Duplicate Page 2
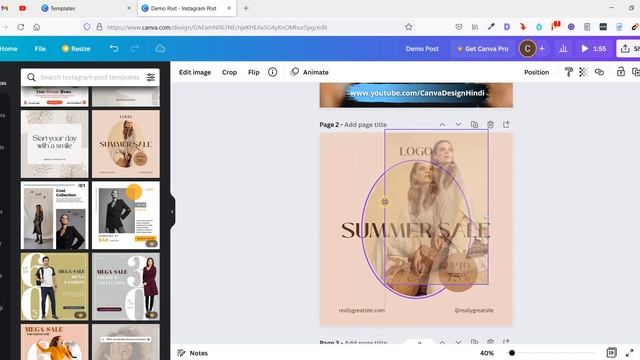 point(474,124)
